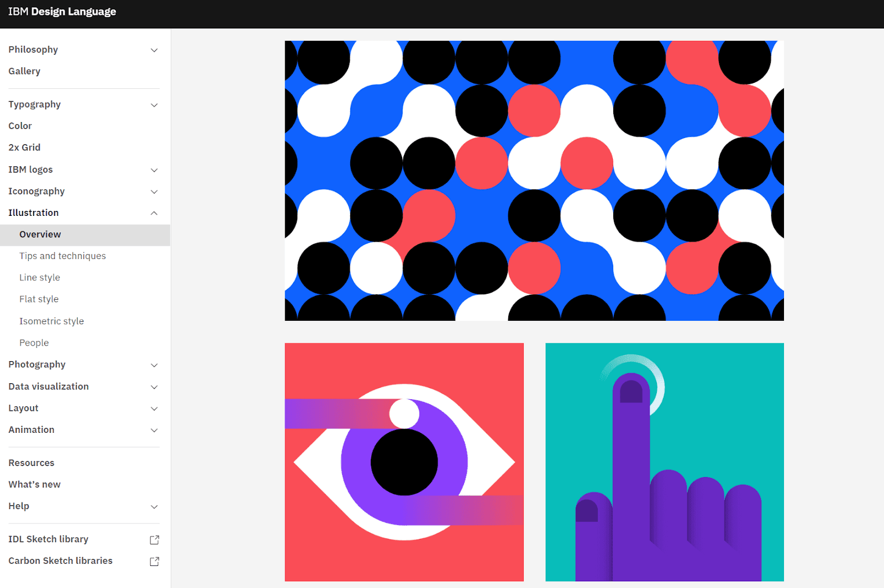
Task: Open the What's new link
Action: click(x=34, y=484)
